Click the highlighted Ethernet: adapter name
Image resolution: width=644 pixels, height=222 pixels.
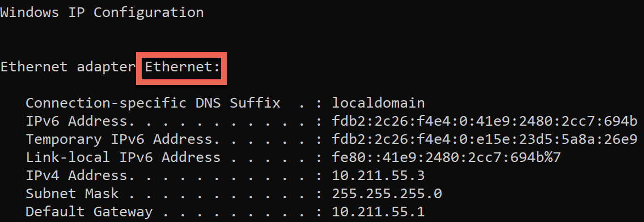(183, 67)
